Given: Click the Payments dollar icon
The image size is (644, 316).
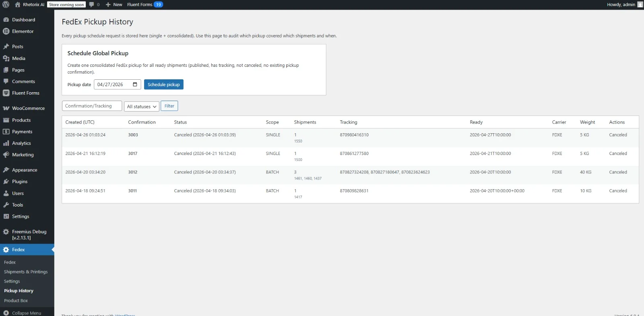Looking at the screenshot, I should tap(6, 132).
